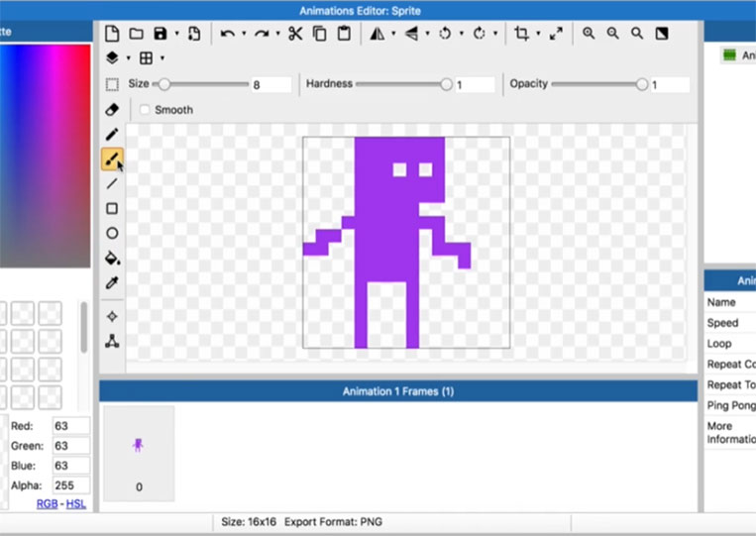Screen dimensions: 756x536
Task: Create a new blank image
Action: pyautogui.click(x=112, y=34)
